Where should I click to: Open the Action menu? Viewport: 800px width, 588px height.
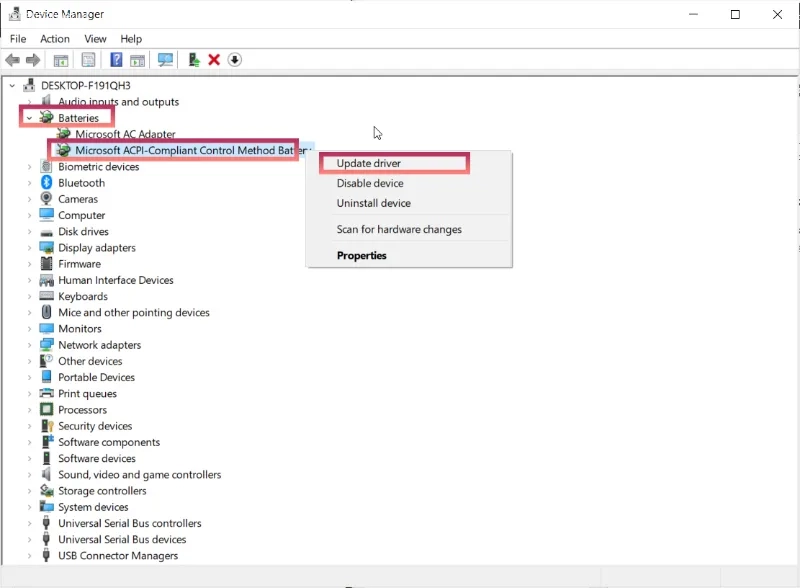(x=55, y=39)
